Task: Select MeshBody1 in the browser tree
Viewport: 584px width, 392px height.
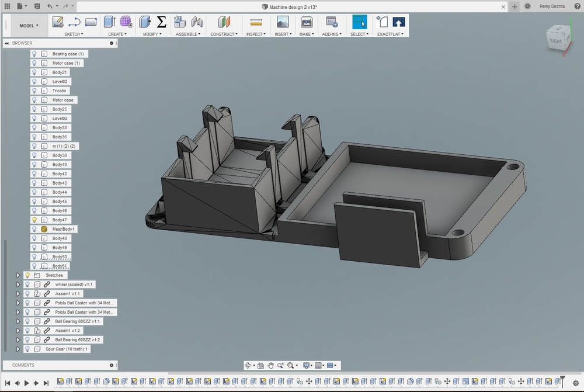Action: click(64, 229)
